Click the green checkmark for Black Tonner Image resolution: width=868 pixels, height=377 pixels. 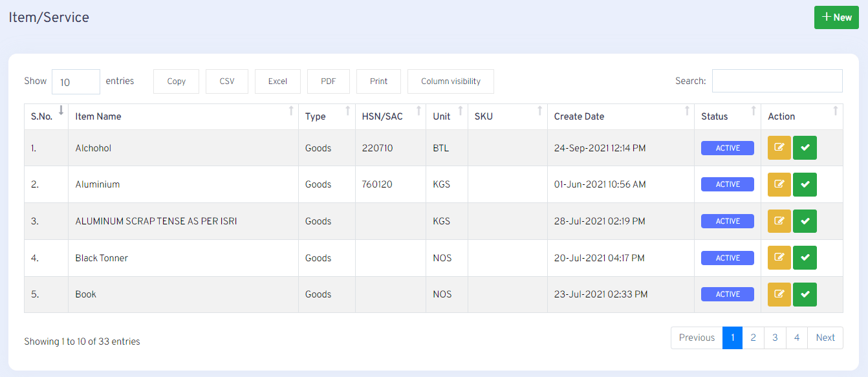click(x=805, y=258)
